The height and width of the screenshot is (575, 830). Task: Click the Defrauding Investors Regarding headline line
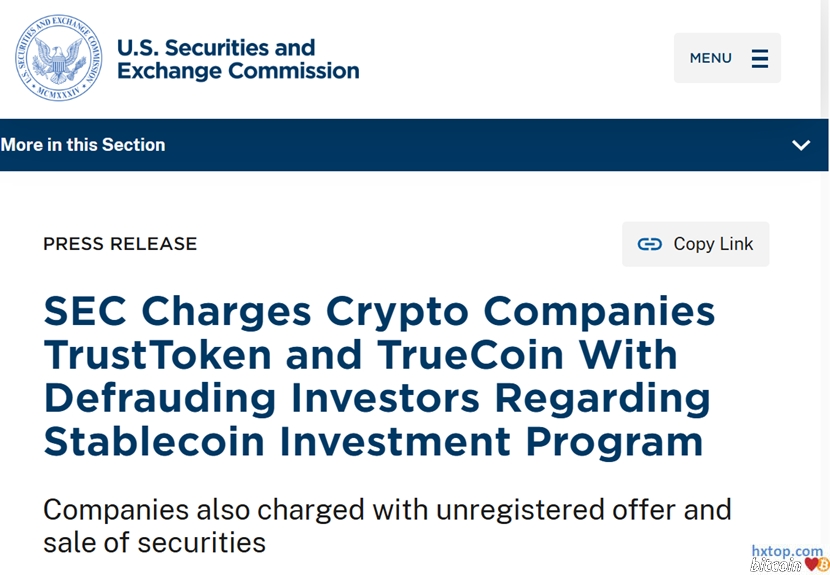377,398
